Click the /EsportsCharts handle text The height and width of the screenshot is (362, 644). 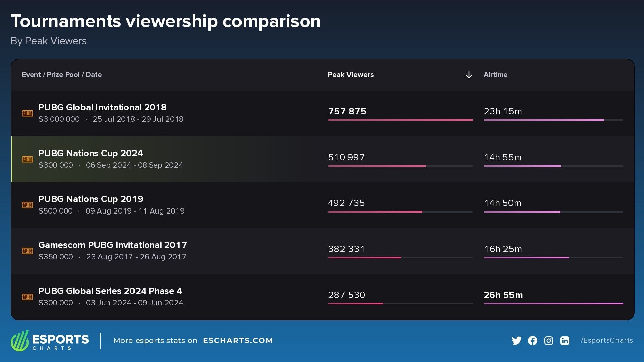pyautogui.click(x=606, y=340)
